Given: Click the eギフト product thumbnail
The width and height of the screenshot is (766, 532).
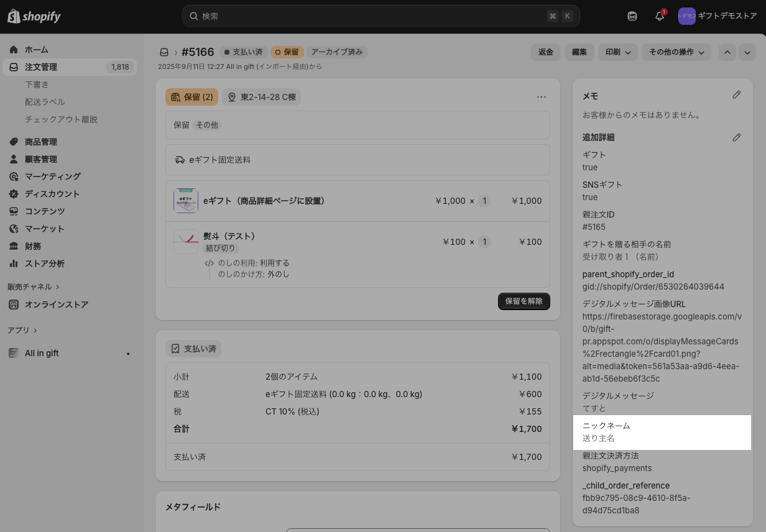Looking at the screenshot, I should pyautogui.click(x=185, y=201).
